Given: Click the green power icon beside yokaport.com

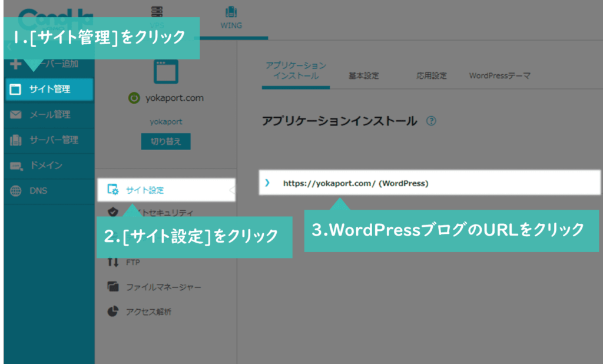Looking at the screenshot, I should 134,98.
